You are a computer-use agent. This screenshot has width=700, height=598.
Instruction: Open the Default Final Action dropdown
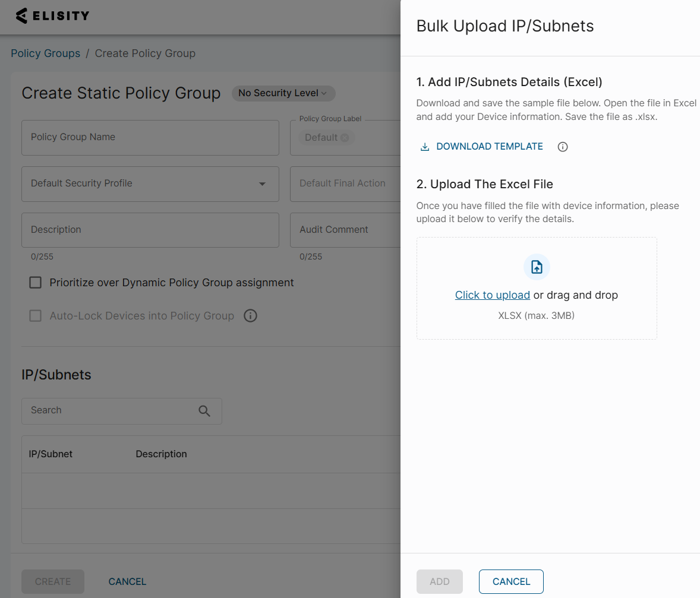coord(345,183)
